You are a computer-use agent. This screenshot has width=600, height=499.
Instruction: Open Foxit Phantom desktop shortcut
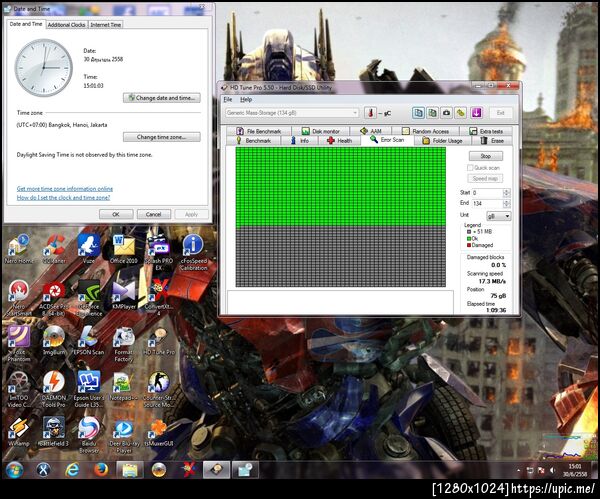point(18,344)
